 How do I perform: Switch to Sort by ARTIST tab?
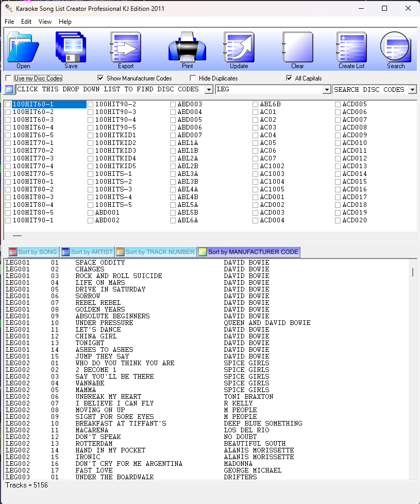87,252
